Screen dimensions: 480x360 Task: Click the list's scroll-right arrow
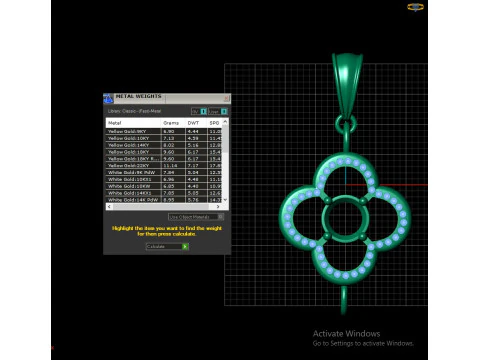[x=218, y=207]
